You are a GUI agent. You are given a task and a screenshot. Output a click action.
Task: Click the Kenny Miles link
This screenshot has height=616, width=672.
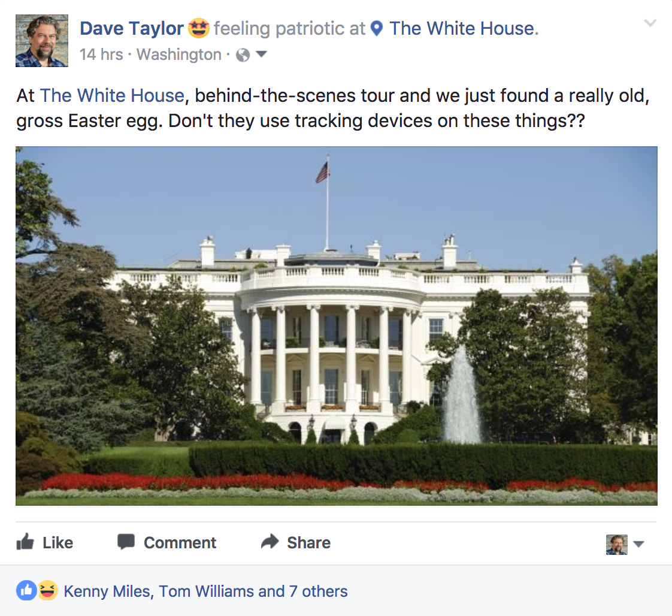107,591
